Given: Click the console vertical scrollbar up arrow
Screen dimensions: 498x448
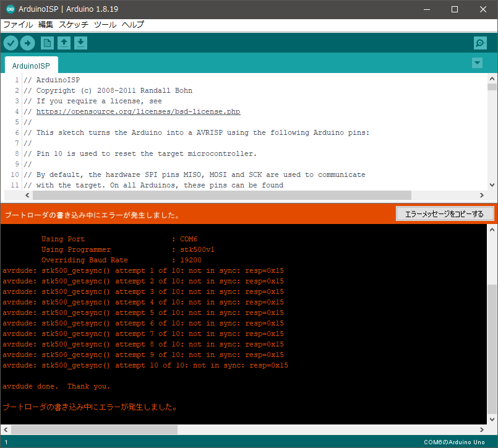Looking at the screenshot, I should (492, 230).
